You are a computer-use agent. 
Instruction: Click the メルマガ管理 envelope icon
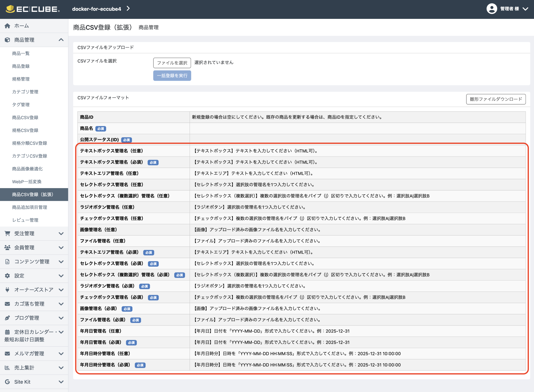7,354
